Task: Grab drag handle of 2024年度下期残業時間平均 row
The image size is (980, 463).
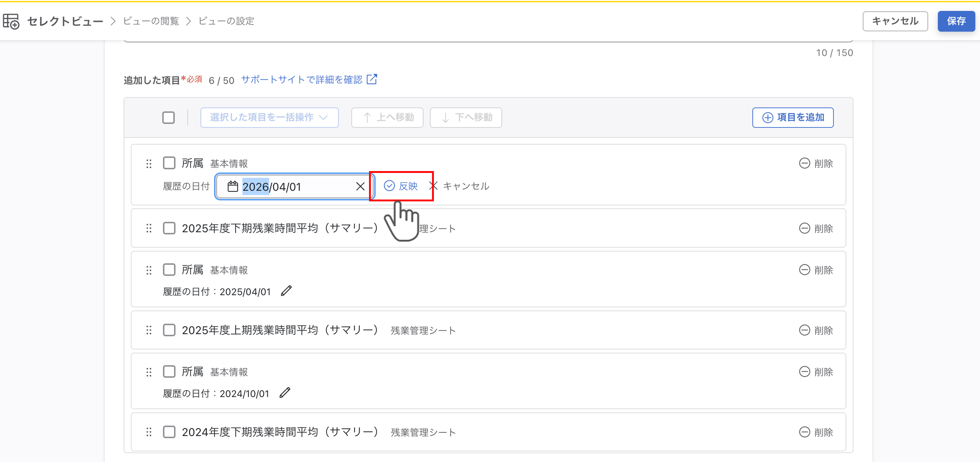Action: (x=149, y=432)
